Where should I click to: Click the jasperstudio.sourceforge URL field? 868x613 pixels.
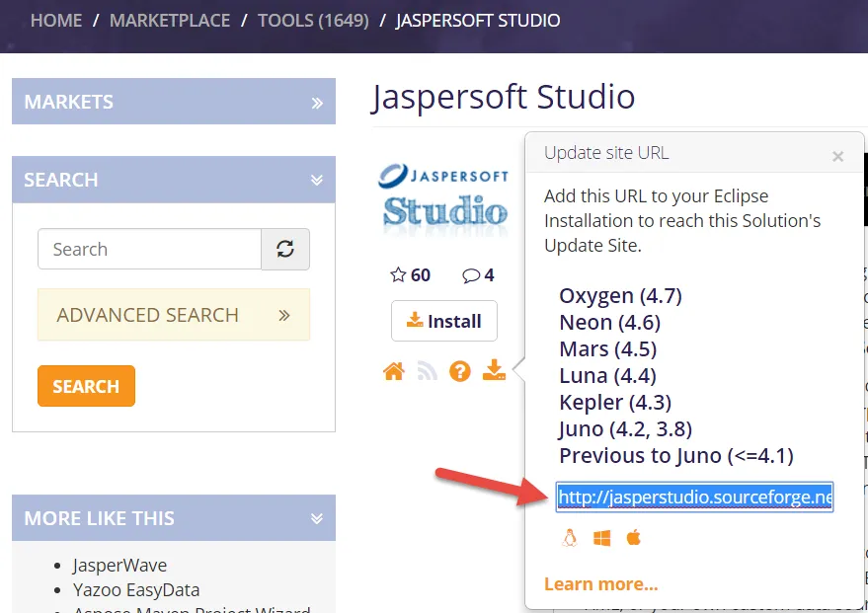(x=694, y=497)
